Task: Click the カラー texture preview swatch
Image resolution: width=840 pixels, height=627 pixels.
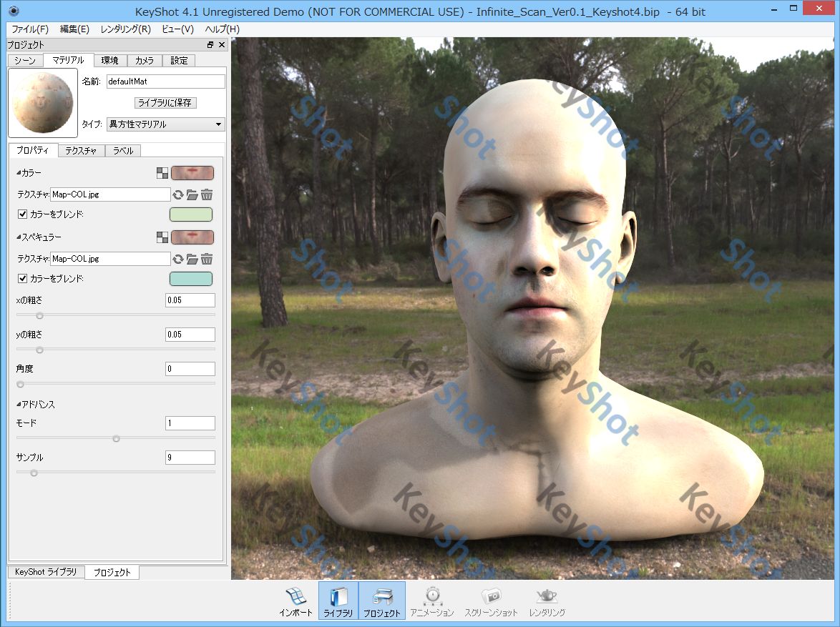Action: [192, 173]
